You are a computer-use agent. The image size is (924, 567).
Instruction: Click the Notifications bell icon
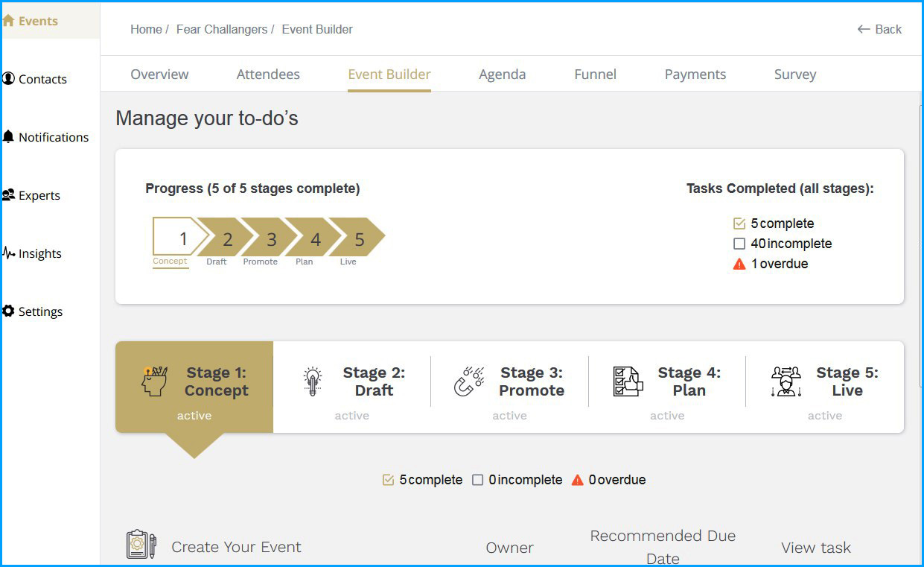(9, 136)
